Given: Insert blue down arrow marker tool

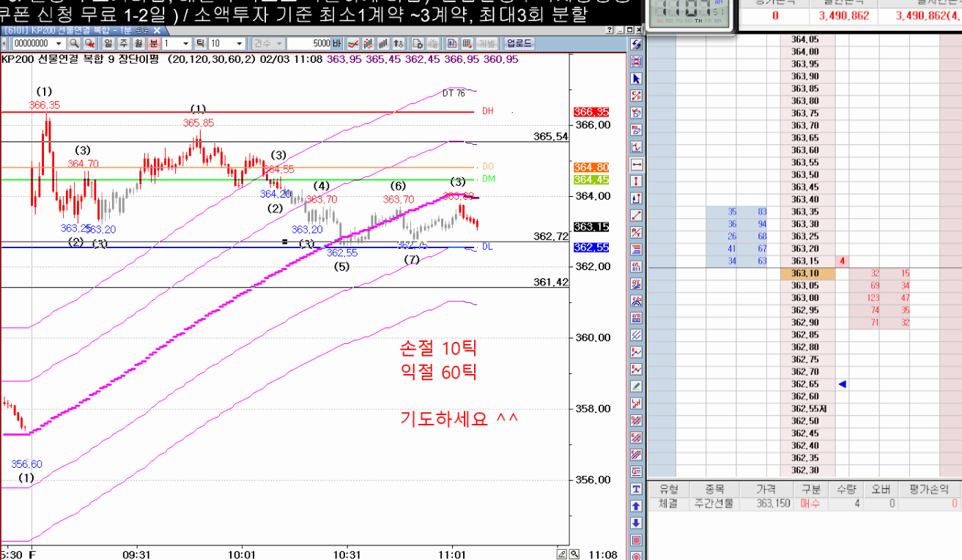Looking at the screenshot, I should [636, 523].
